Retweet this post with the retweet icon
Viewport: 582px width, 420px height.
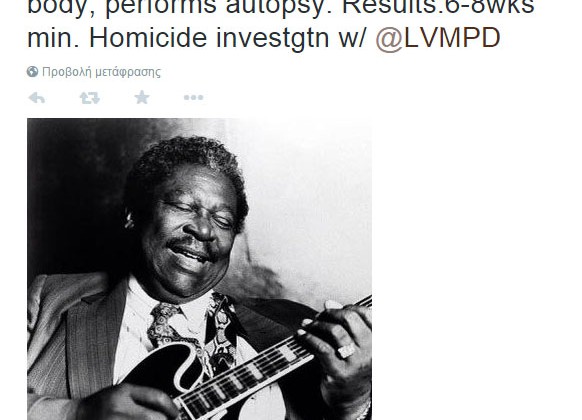[90, 98]
